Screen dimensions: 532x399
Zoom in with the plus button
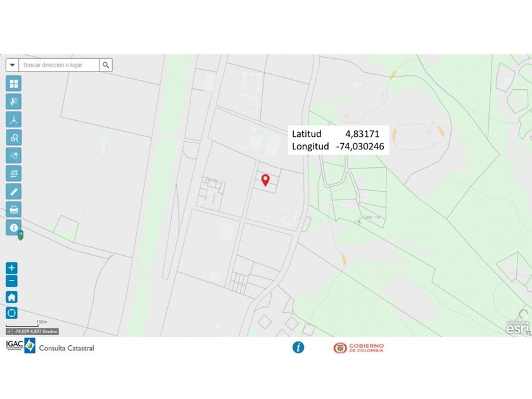click(11, 268)
